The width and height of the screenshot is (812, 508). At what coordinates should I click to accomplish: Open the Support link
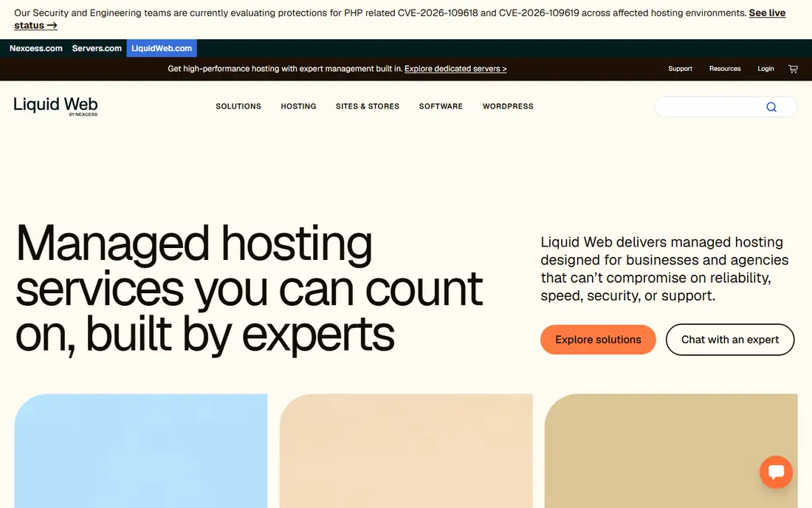(680, 69)
